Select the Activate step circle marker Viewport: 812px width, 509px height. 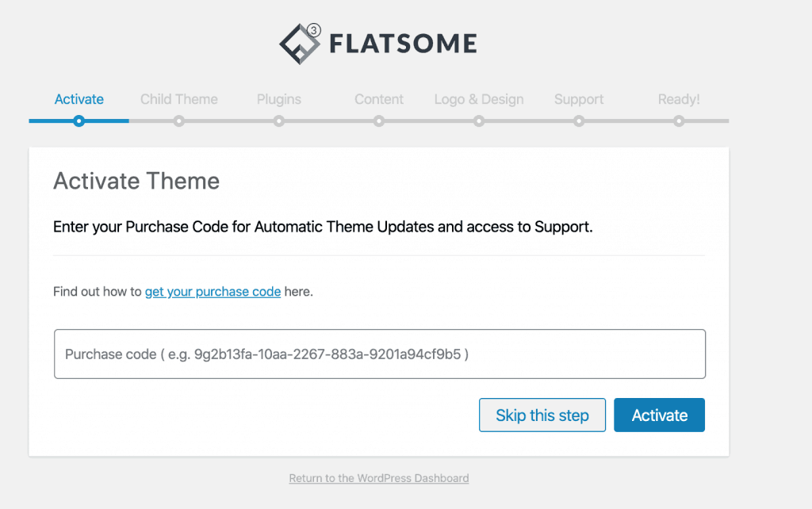79,121
